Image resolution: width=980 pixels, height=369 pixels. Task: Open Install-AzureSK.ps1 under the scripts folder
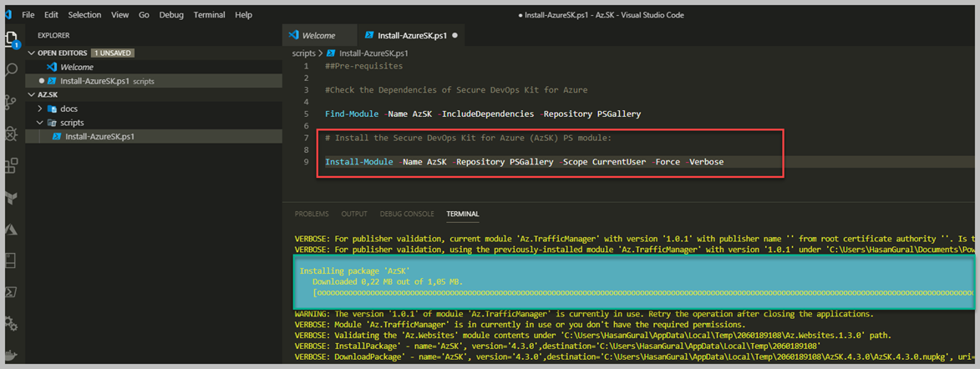pos(154,136)
